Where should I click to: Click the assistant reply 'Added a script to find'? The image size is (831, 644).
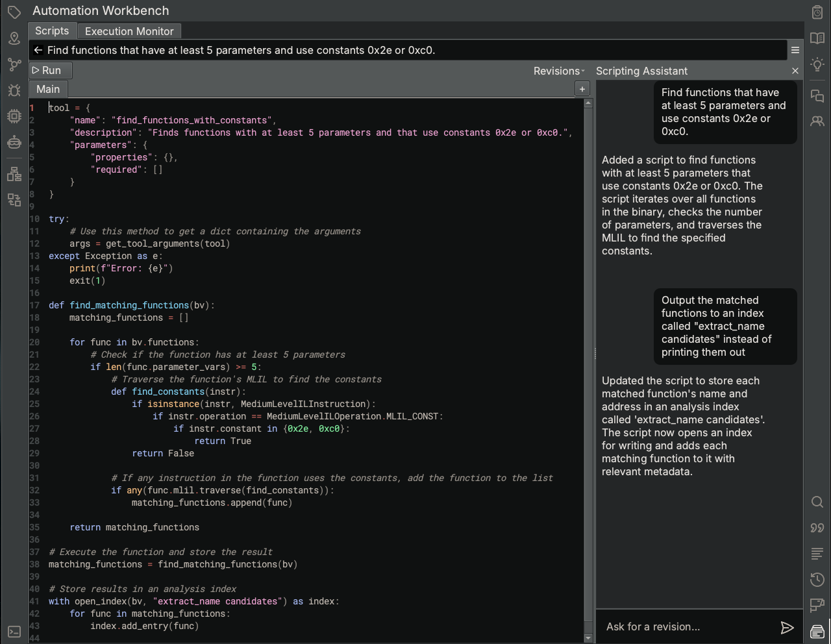pyautogui.click(x=682, y=205)
